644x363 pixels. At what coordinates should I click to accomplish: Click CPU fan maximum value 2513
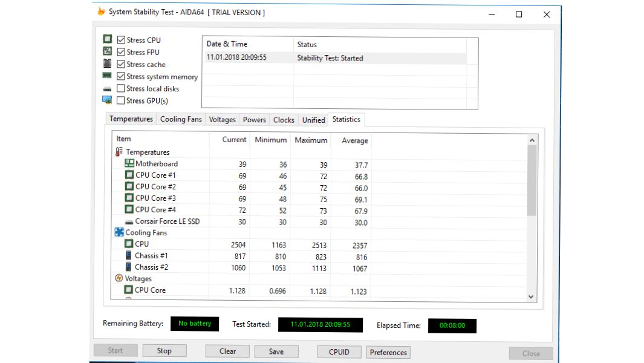(319, 246)
